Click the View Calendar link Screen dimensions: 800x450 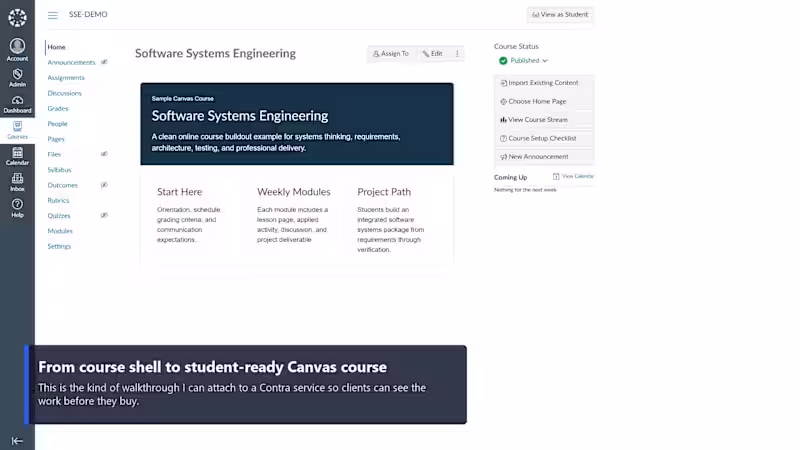(573, 176)
